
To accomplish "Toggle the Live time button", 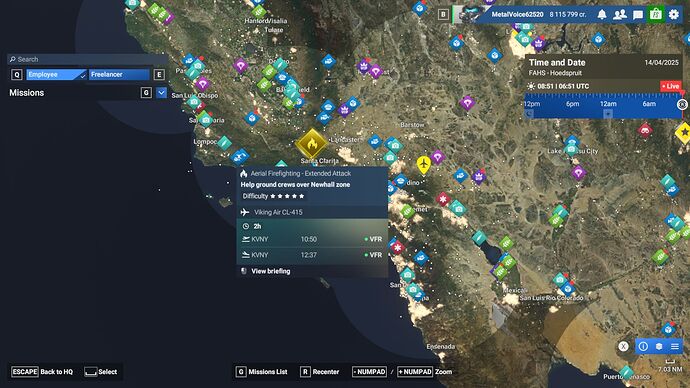I will tap(671, 86).
